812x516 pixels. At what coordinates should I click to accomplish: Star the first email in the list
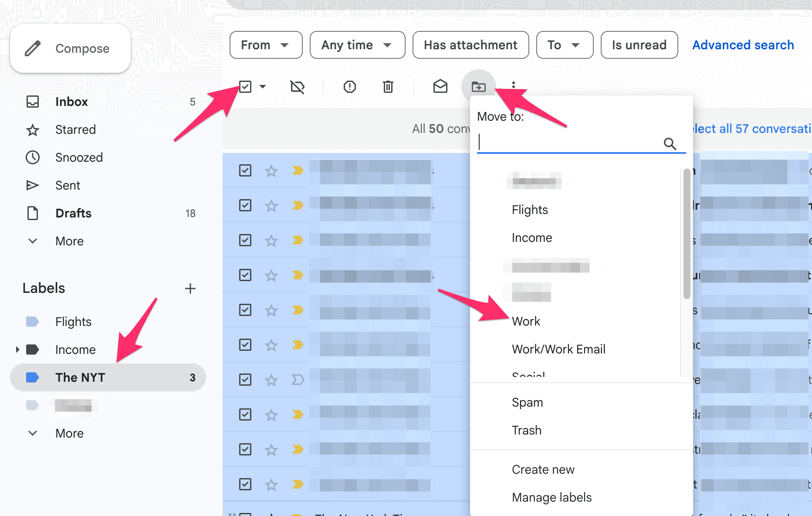(x=271, y=171)
